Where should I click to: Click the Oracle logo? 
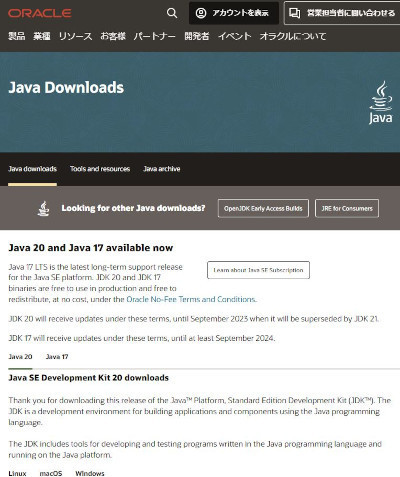click(x=40, y=13)
